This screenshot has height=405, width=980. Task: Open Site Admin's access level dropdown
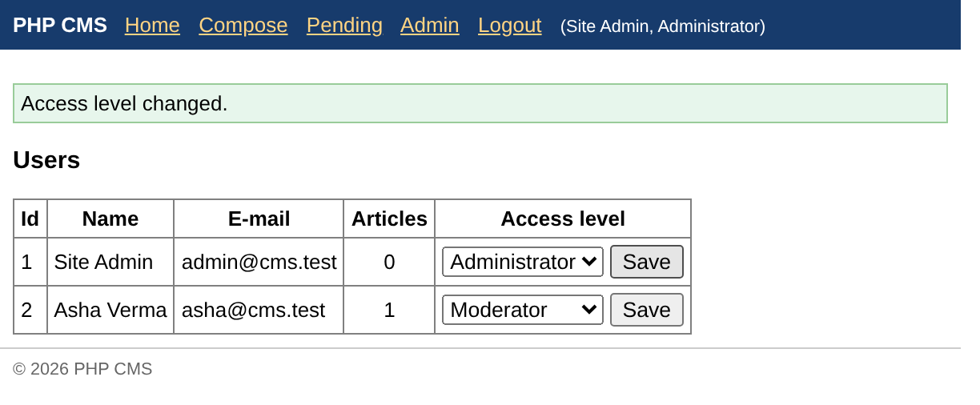point(523,262)
